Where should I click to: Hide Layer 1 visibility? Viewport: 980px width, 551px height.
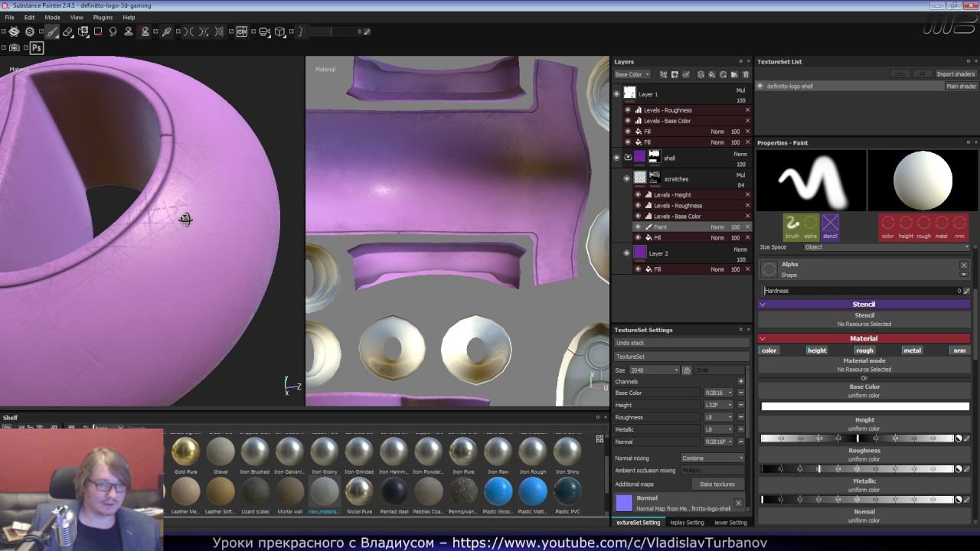click(x=616, y=94)
